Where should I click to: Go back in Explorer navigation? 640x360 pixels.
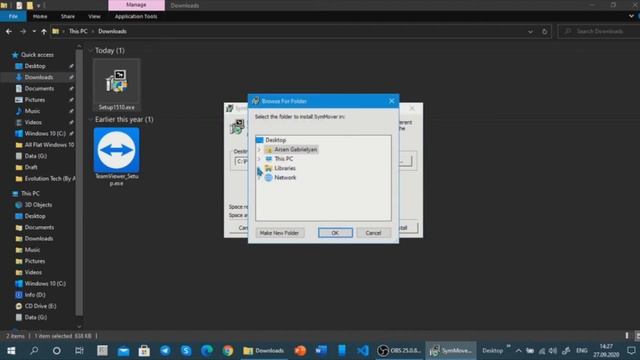point(9,31)
